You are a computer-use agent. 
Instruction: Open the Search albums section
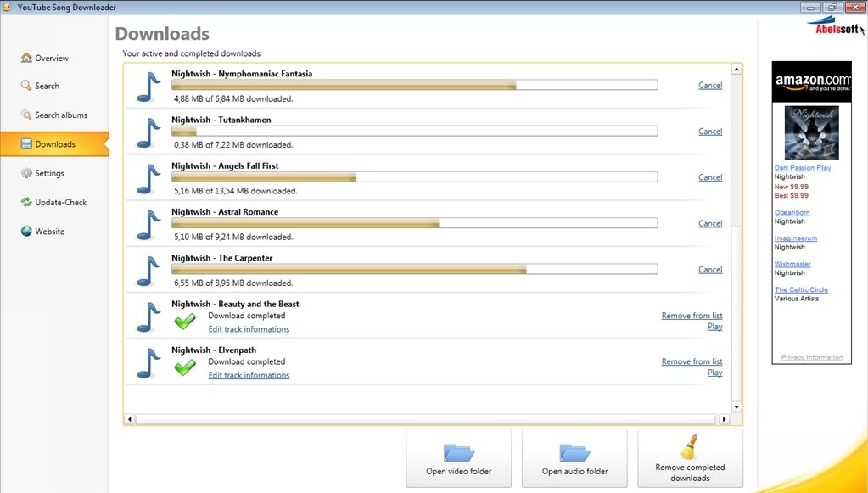54,115
